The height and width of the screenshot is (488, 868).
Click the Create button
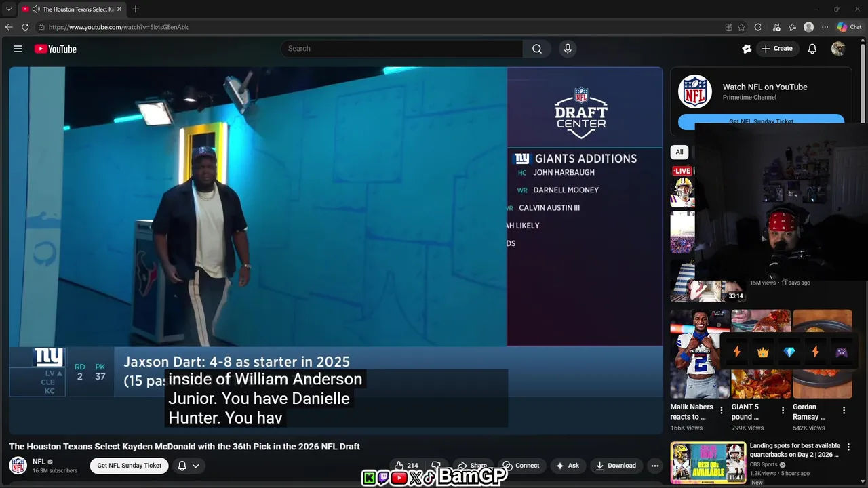[x=777, y=49]
